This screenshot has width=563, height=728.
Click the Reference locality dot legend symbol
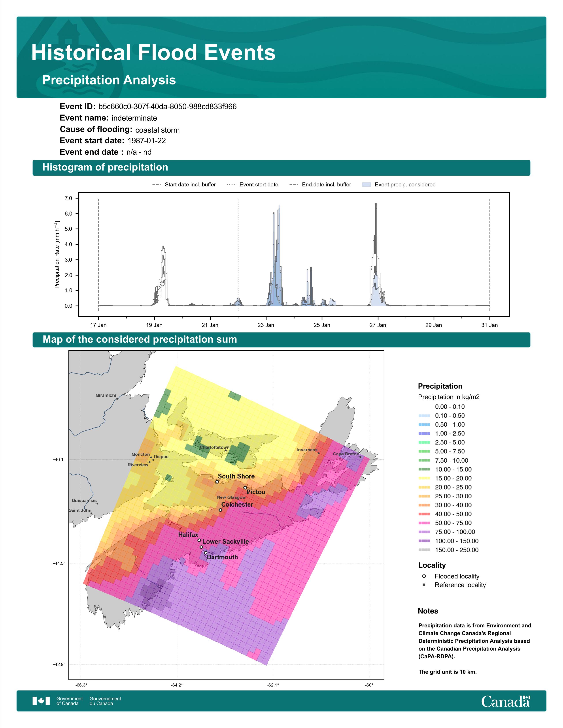pyautogui.click(x=424, y=585)
